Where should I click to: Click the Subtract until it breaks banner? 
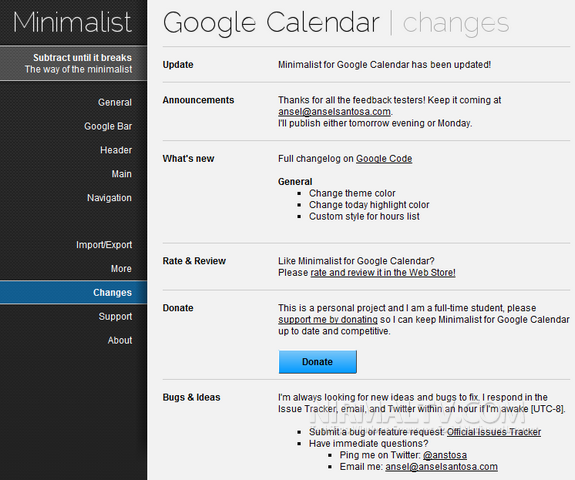coord(73,63)
